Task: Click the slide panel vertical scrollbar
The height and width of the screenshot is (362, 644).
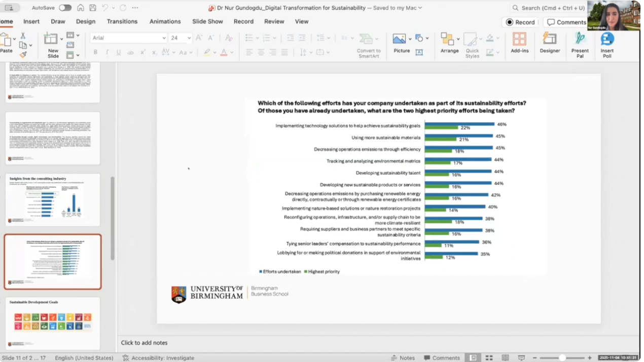Action: (113, 218)
